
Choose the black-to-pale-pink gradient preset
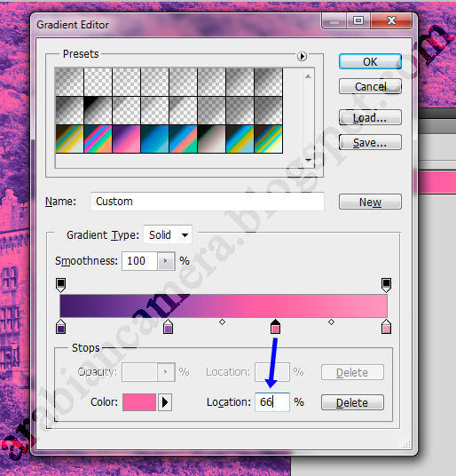[211, 139]
